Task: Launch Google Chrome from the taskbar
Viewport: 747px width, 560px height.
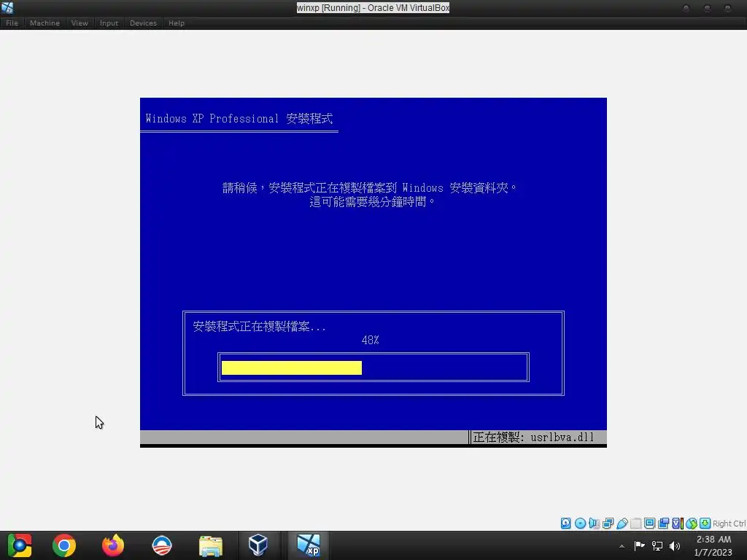Action: coord(64,545)
